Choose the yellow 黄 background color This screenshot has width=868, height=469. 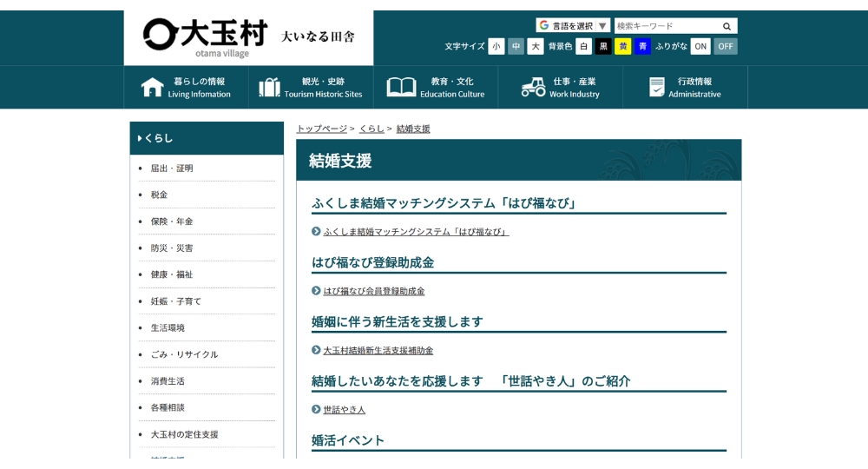tap(622, 47)
